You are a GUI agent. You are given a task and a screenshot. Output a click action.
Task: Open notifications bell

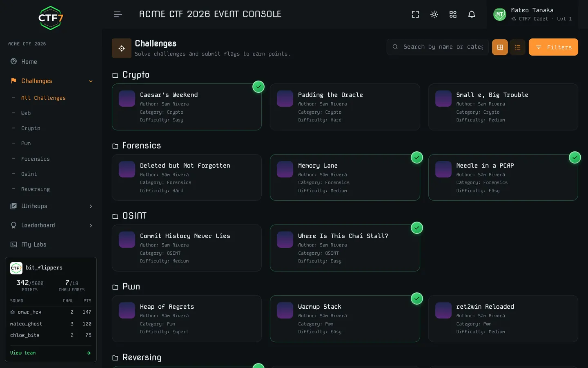coord(472,14)
